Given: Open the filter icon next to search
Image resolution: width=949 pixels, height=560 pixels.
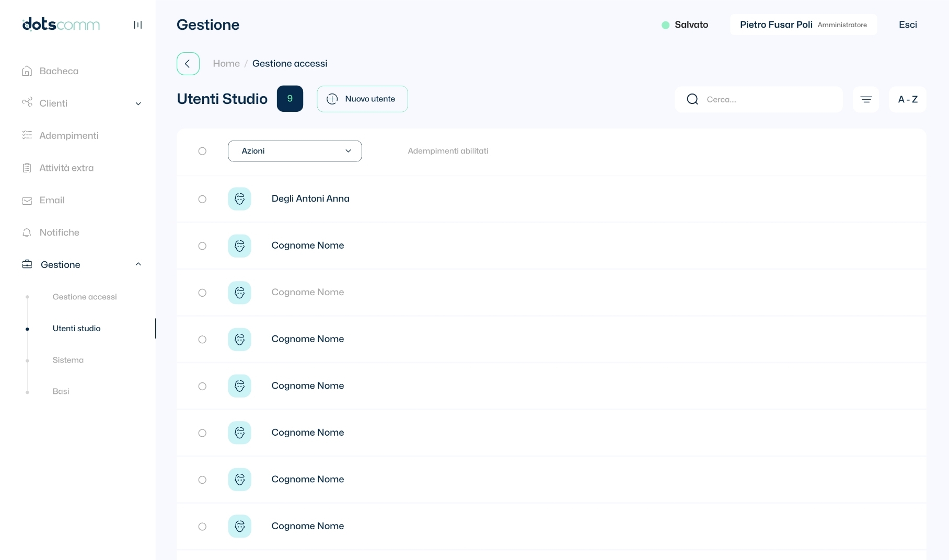Looking at the screenshot, I should click(x=866, y=99).
